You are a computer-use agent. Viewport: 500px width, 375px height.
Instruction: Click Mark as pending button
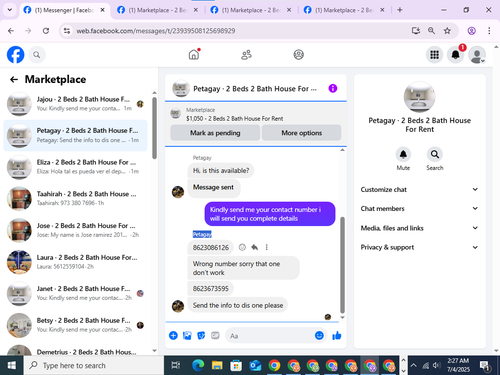(x=215, y=133)
